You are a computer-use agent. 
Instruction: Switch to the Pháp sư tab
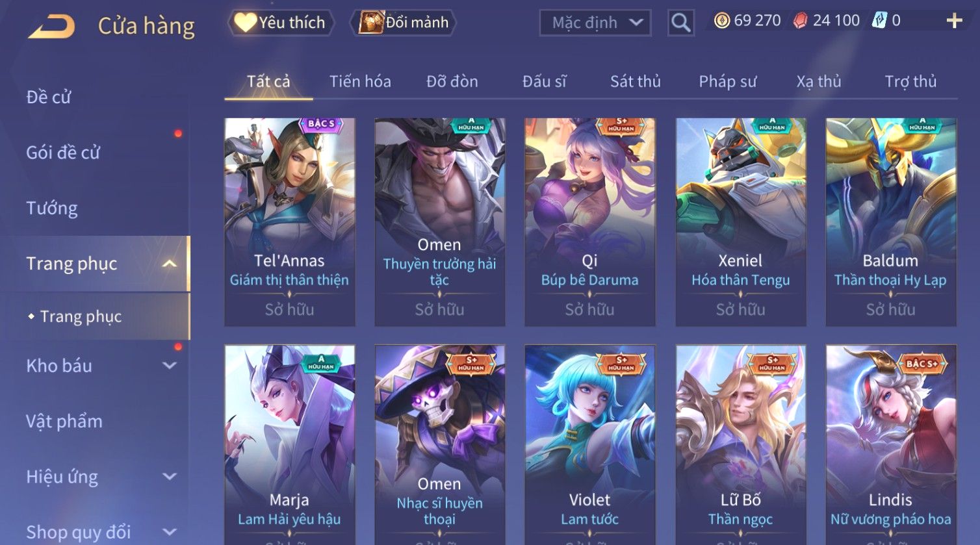(x=727, y=82)
